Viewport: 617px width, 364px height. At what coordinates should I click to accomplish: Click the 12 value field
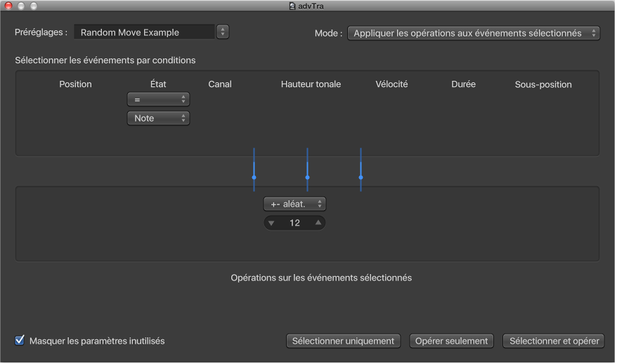coord(295,223)
